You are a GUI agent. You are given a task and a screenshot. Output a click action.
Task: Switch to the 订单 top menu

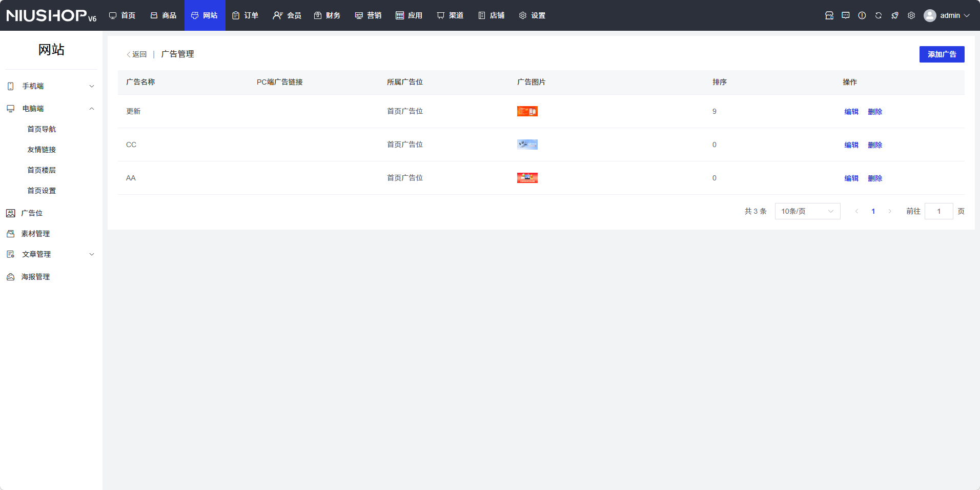click(x=246, y=15)
